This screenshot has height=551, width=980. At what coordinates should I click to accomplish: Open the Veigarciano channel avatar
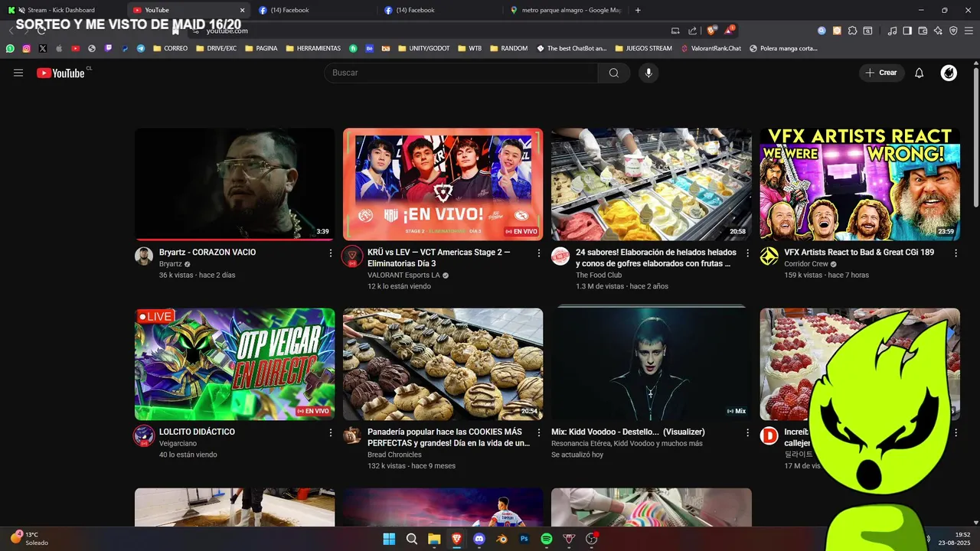coord(144,435)
